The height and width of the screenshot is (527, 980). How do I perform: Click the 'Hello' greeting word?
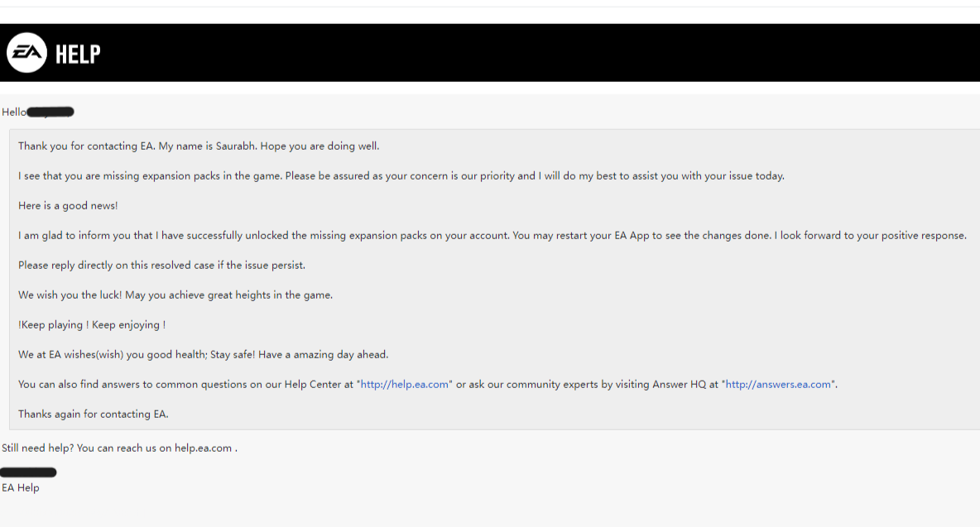[14, 112]
